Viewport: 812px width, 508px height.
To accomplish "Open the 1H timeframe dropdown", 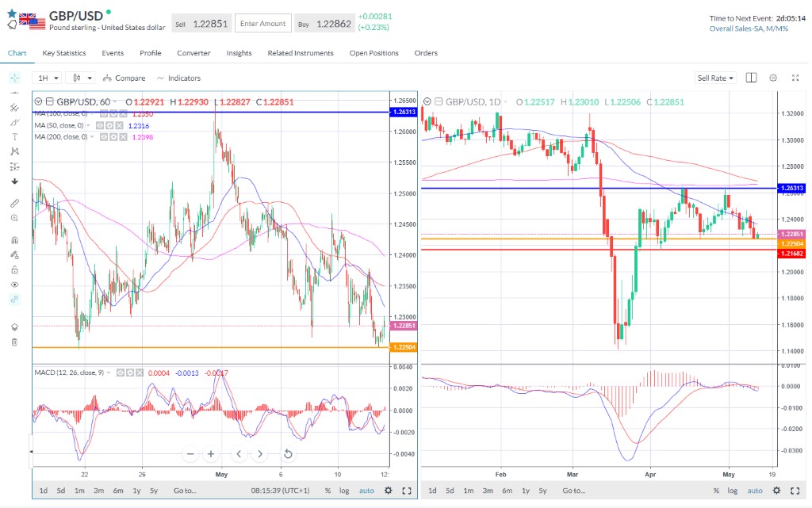I will point(46,78).
